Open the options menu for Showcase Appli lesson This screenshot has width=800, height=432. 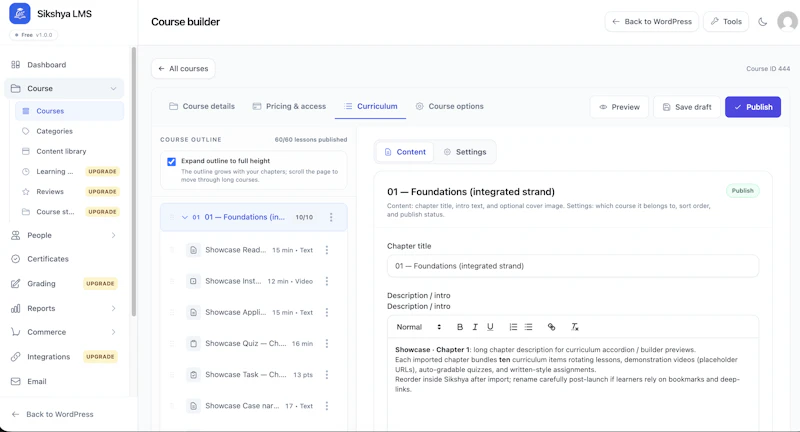(327, 312)
